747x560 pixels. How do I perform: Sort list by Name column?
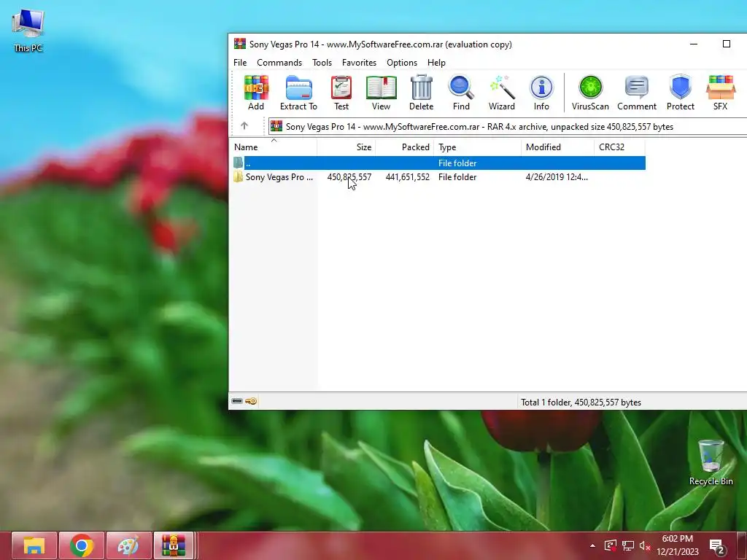[274, 147]
